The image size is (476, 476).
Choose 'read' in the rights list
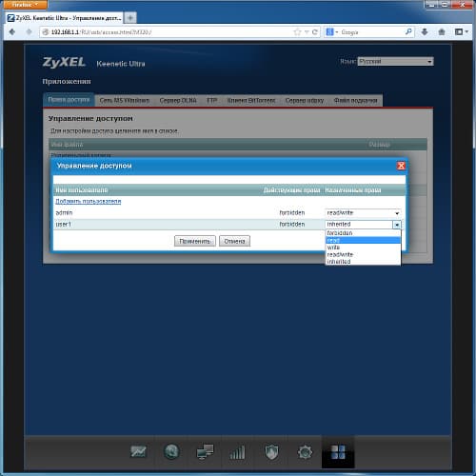[363, 240]
